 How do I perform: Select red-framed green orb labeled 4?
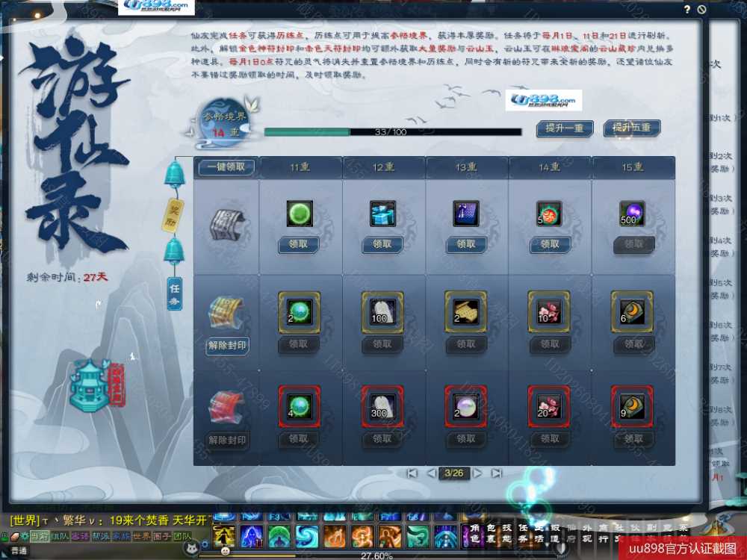[300, 407]
